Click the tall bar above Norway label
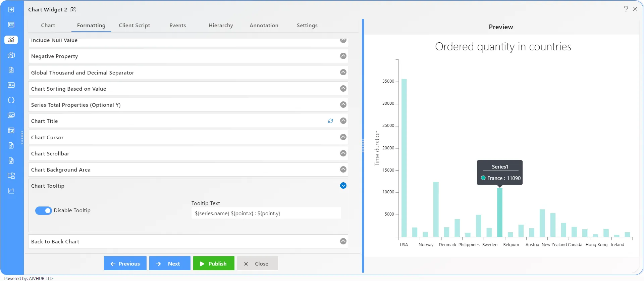The height and width of the screenshot is (281, 644). coord(436,209)
